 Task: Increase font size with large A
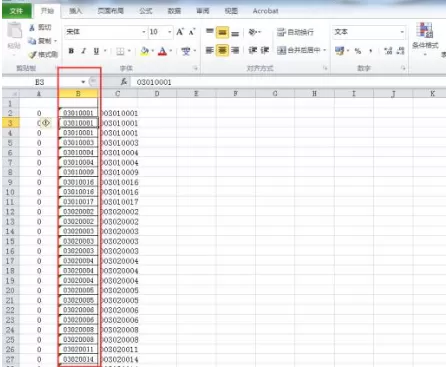(180, 32)
